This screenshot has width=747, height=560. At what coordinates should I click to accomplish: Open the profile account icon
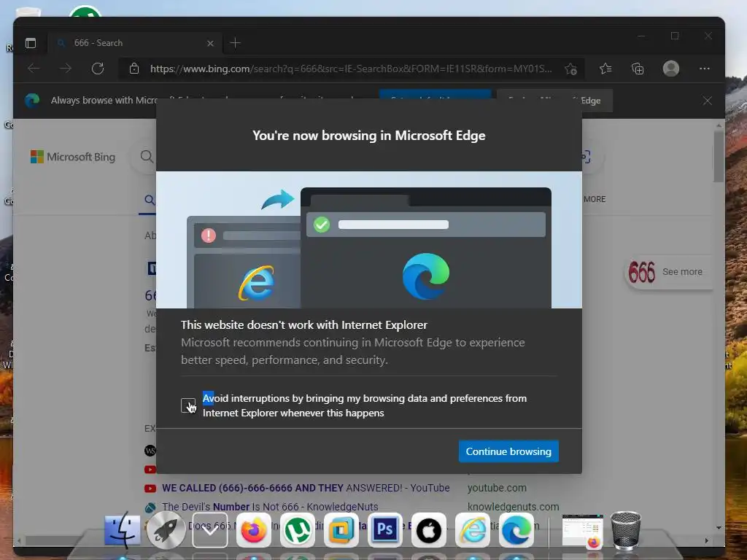[x=671, y=69]
